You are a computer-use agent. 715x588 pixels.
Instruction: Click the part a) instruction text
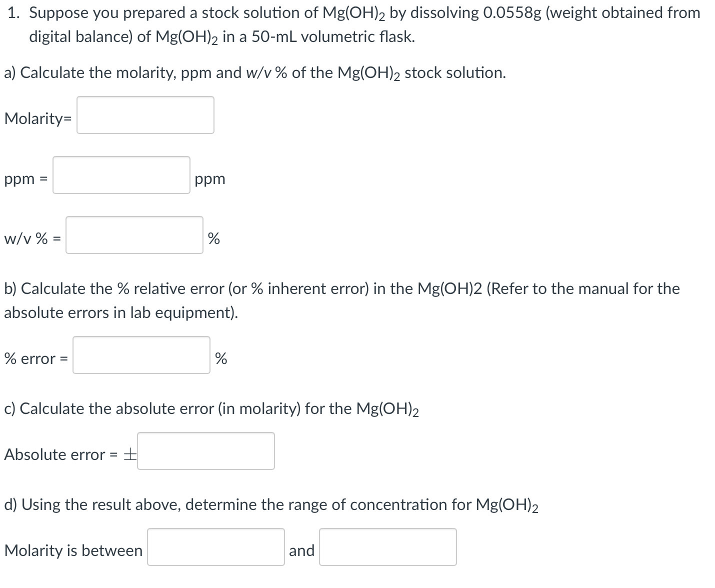(254, 72)
